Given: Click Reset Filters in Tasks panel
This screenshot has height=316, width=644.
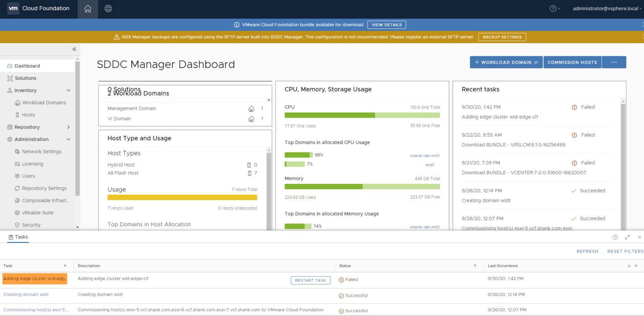Looking at the screenshot, I should [625, 251].
